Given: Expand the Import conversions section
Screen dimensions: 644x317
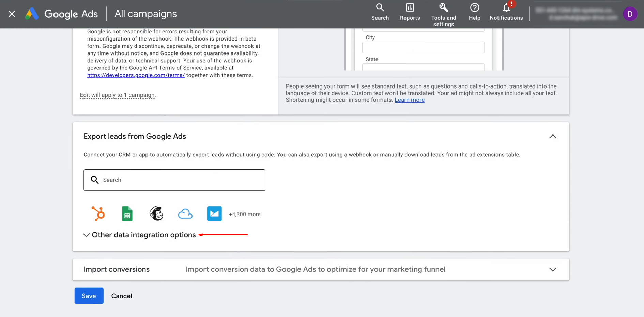Looking at the screenshot, I should click(553, 269).
